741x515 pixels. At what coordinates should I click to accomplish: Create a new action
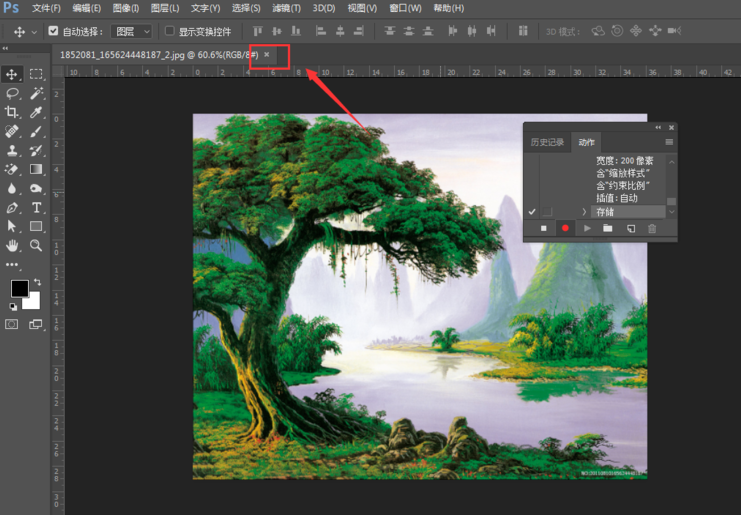[631, 228]
